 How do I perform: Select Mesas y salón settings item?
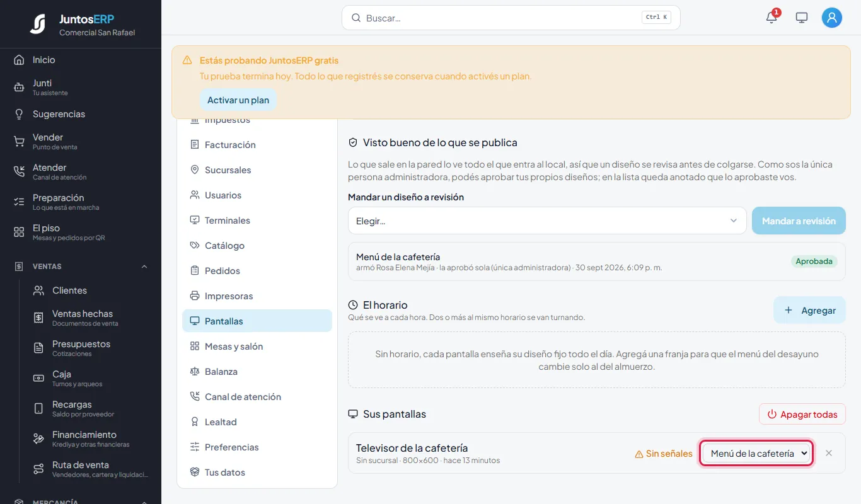click(x=257, y=346)
